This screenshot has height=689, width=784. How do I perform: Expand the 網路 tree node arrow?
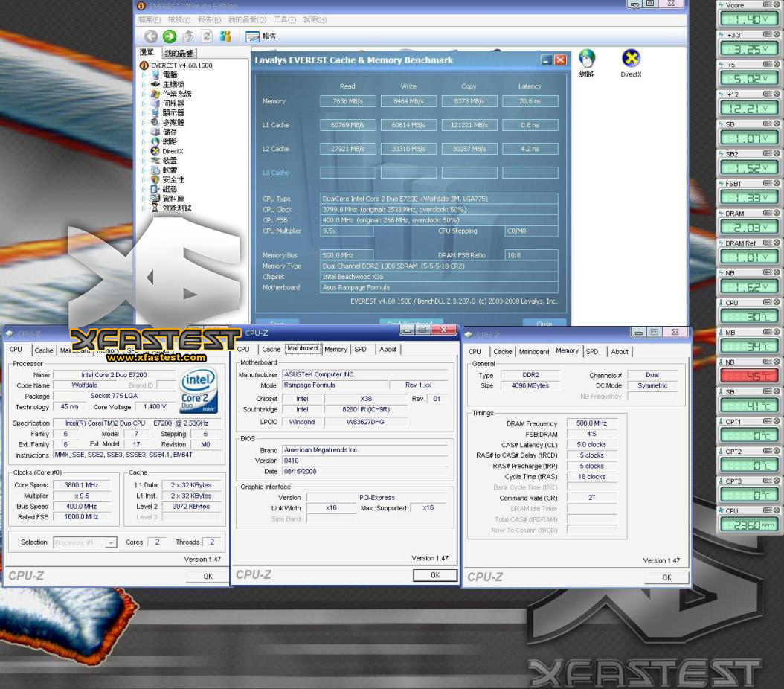[x=144, y=141]
